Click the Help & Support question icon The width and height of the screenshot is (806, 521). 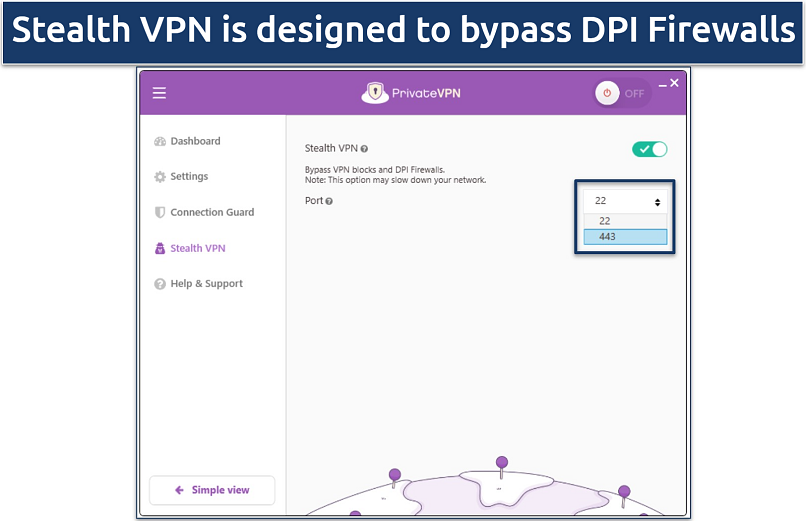pyautogui.click(x=160, y=284)
